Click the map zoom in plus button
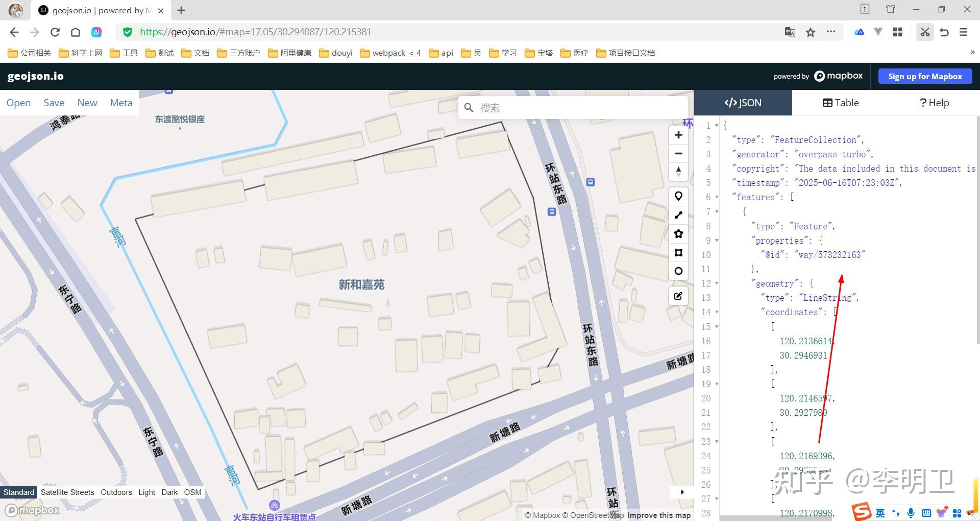This screenshot has width=980, height=521. (x=678, y=135)
